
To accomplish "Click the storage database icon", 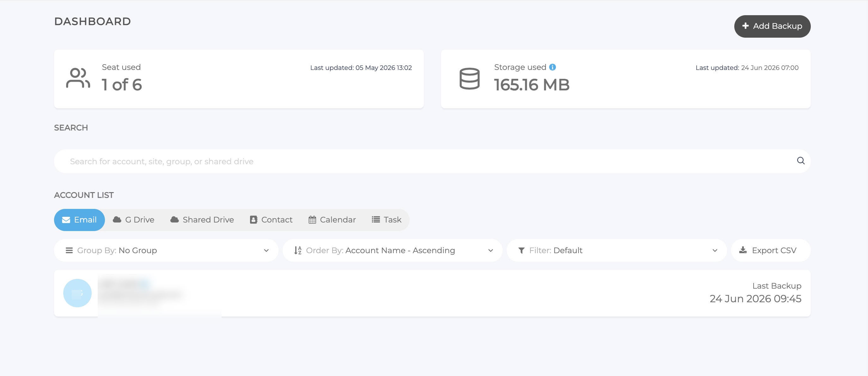I will pos(469,78).
